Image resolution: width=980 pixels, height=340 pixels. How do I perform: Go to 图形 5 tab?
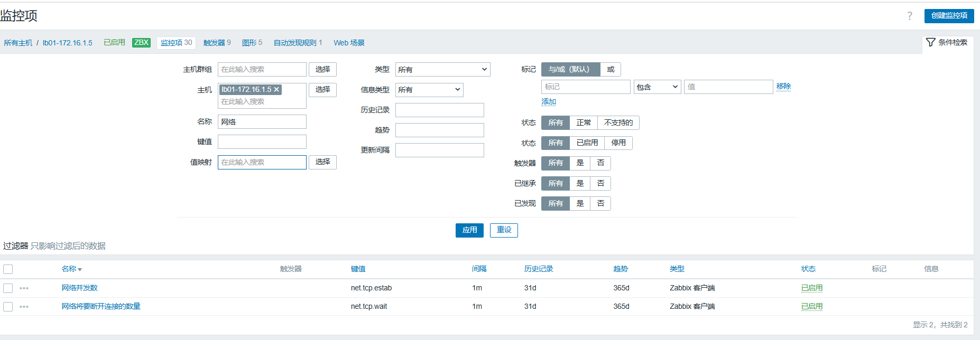(252, 43)
